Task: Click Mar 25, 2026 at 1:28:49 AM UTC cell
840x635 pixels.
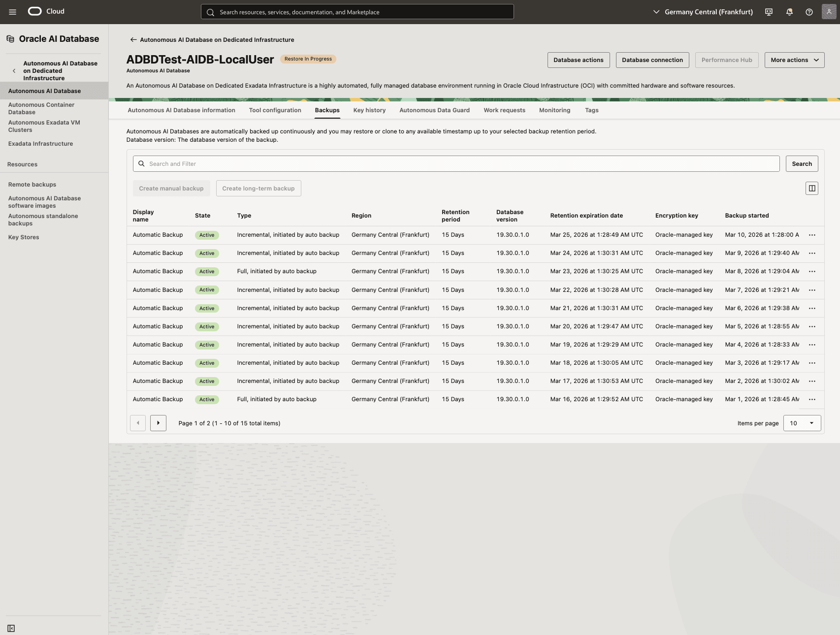Action: (x=596, y=235)
